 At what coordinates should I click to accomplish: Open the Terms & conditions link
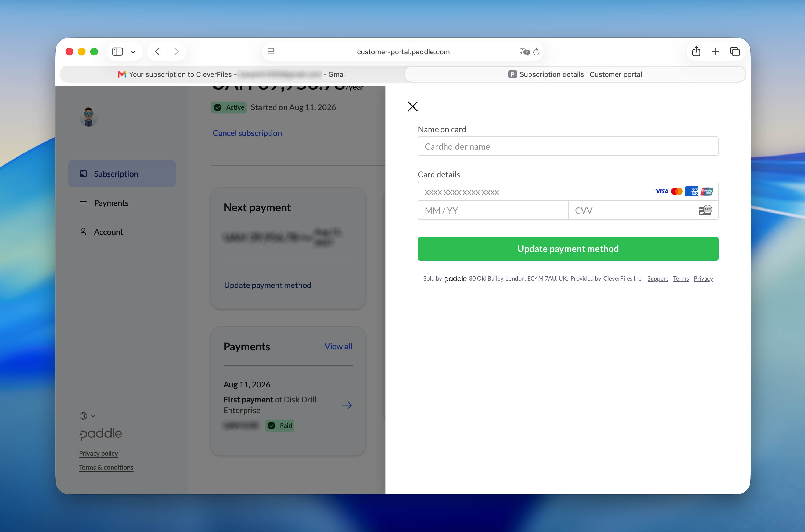(106, 468)
